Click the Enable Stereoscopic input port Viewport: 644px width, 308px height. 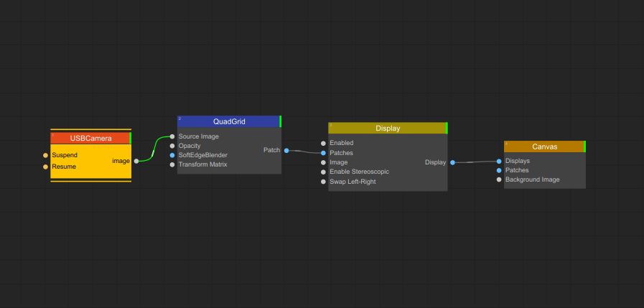click(x=323, y=172)
